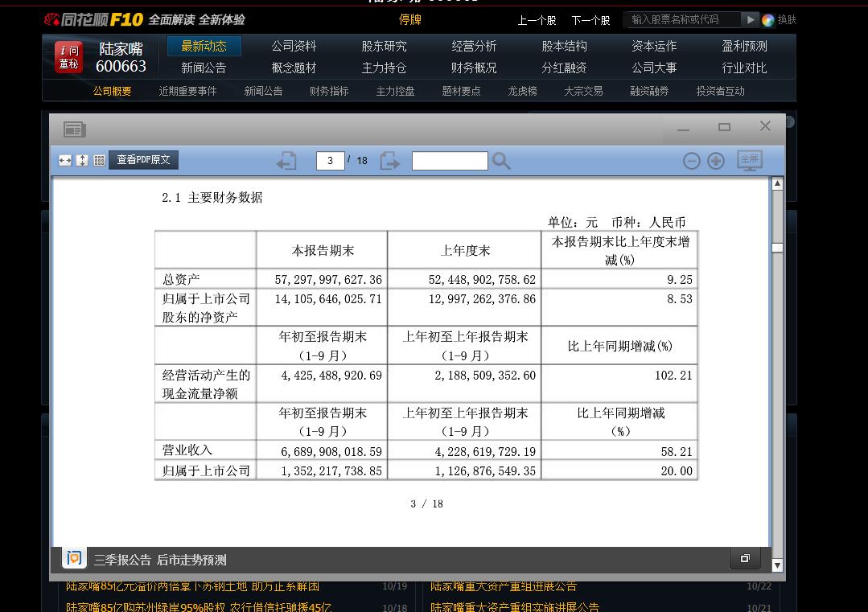Click the document panel icon in viewer titlebar
This screenshot has height=612, width=868.
(74, 129)
